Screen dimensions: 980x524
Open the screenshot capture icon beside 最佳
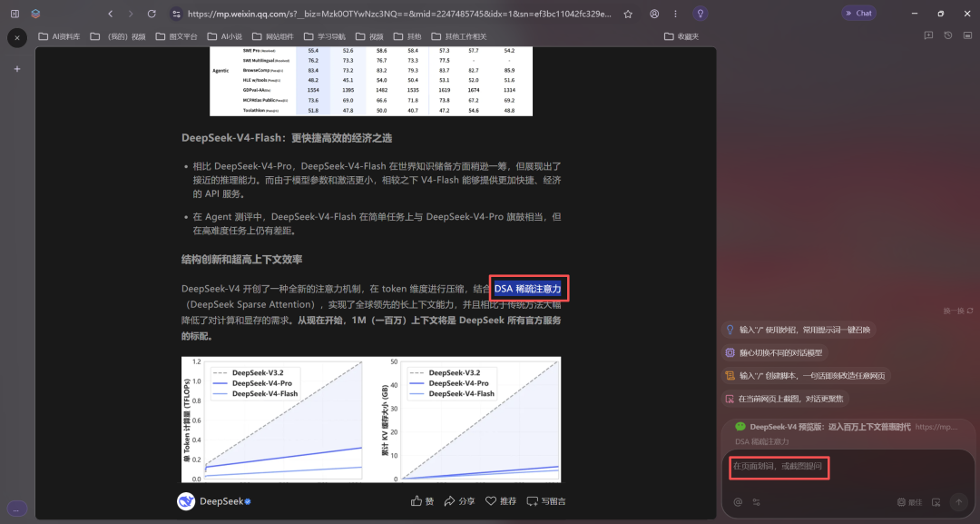point(936,502)
